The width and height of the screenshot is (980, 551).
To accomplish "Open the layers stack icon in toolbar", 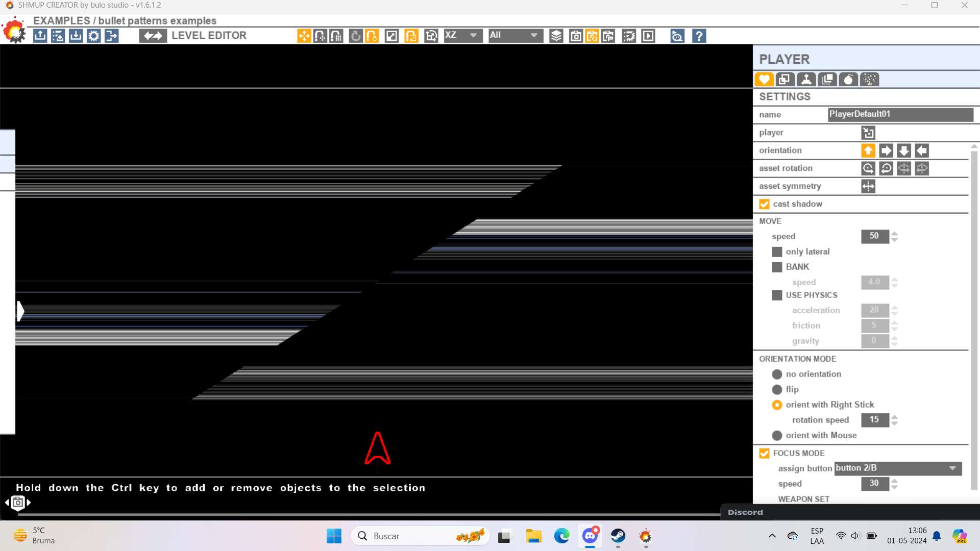I will pyautogui.click(x=556, y=36).
